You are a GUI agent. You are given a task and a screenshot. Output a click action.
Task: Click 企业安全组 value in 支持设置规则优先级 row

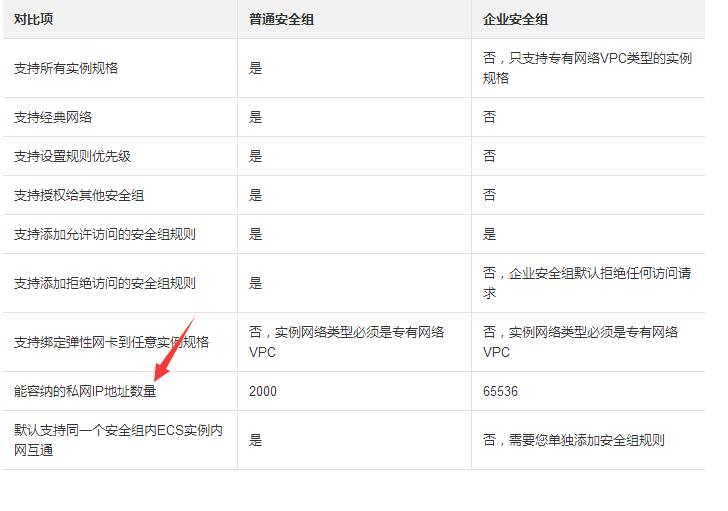pos(489,156)
